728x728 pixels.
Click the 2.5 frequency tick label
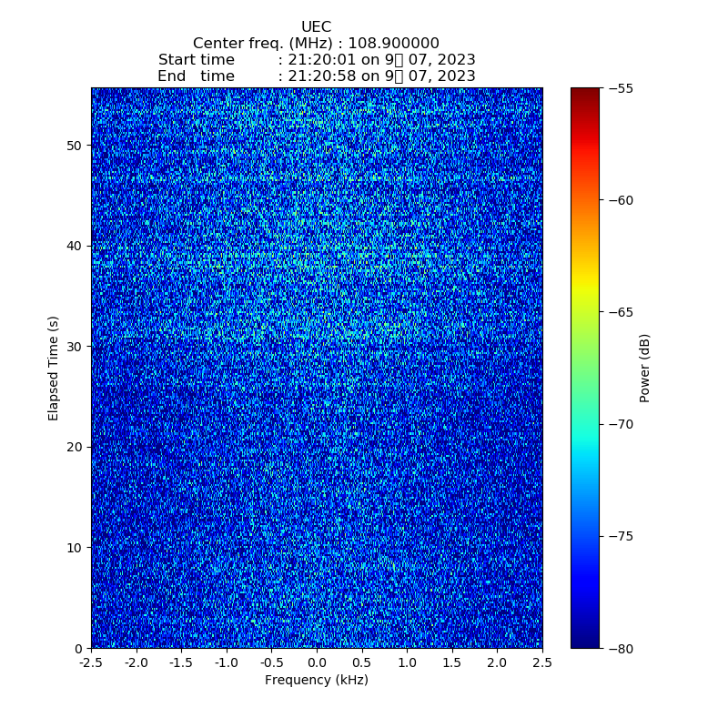pos(541,663)
